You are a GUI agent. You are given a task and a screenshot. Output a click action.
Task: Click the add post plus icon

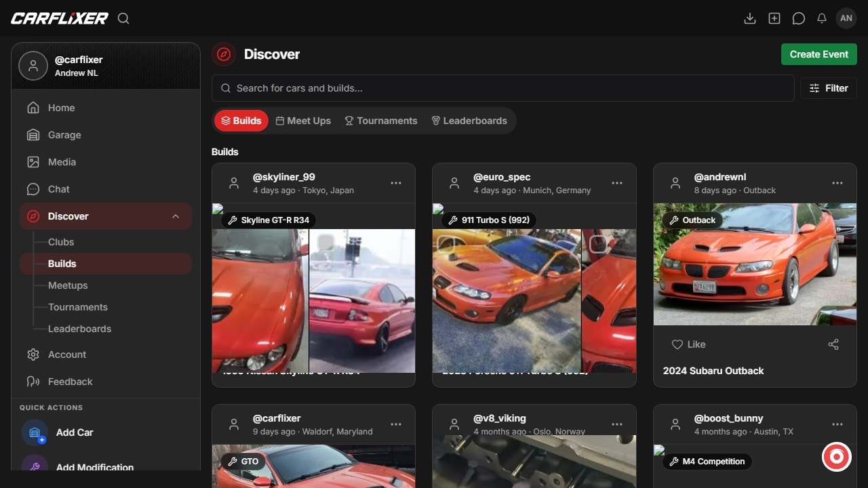pos(774,18)
